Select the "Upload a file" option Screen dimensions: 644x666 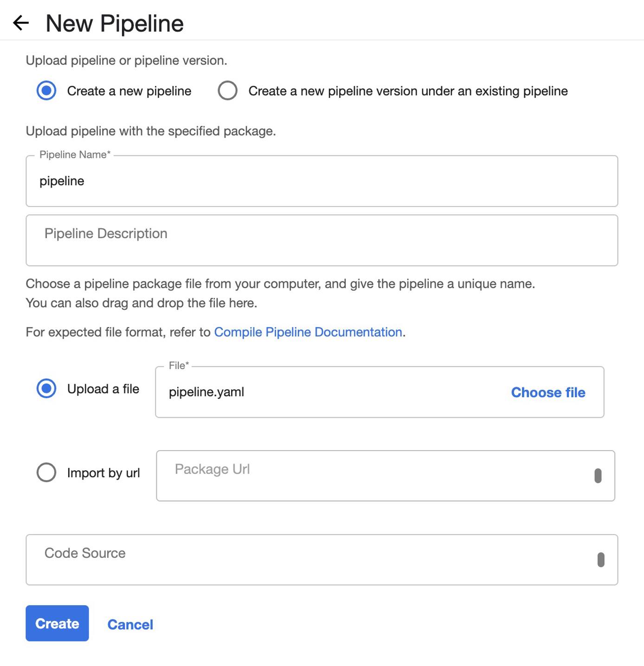(x=46, y=388)
